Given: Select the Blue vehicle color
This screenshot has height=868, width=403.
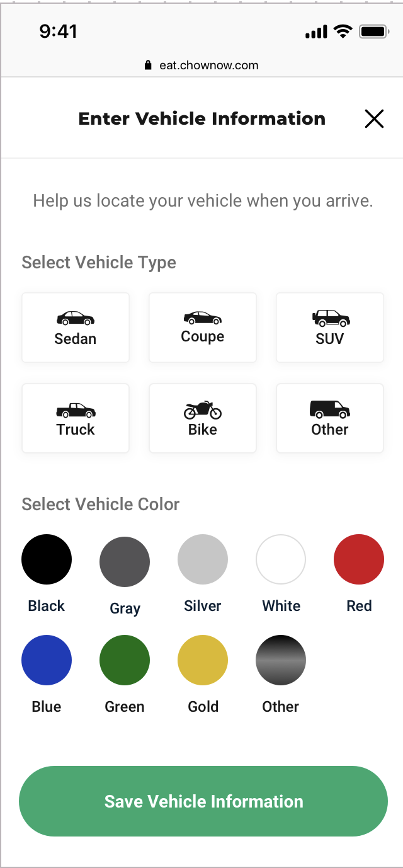Looking at the screenshot, I should pos(47,660).
